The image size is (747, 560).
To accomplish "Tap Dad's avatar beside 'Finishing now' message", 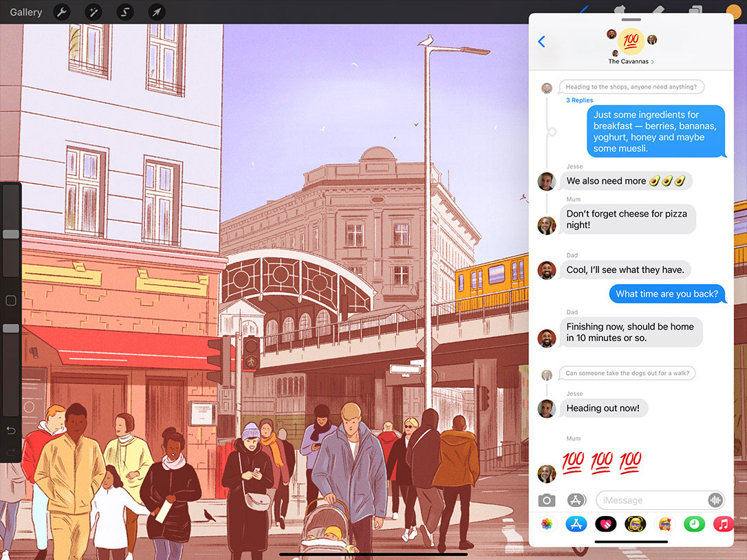I will (x=546, y=338).
